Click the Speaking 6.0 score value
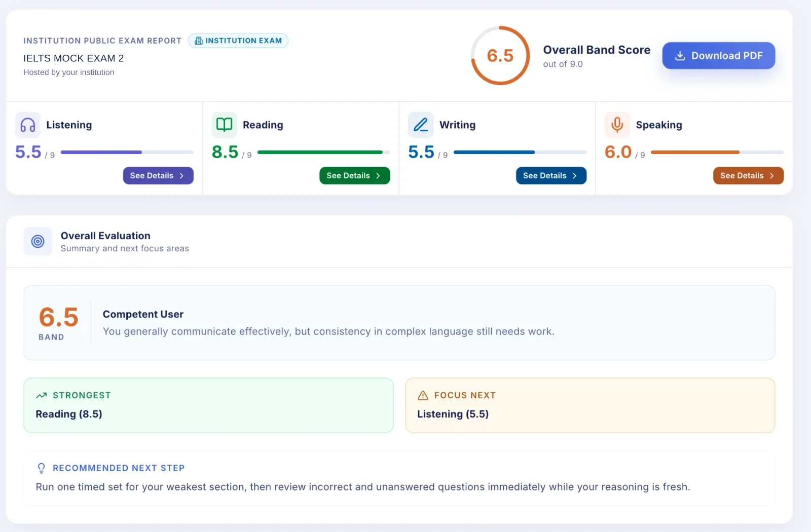 tap(618, 152)
